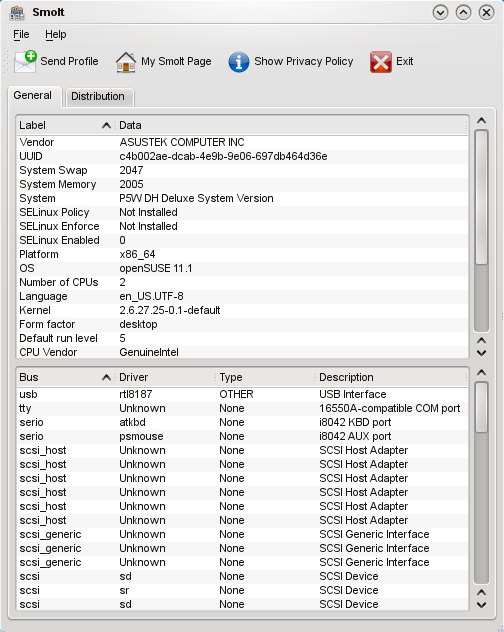Screen dimensions: 504x632
Task: Select the General tab
Action: coord(33,96)
